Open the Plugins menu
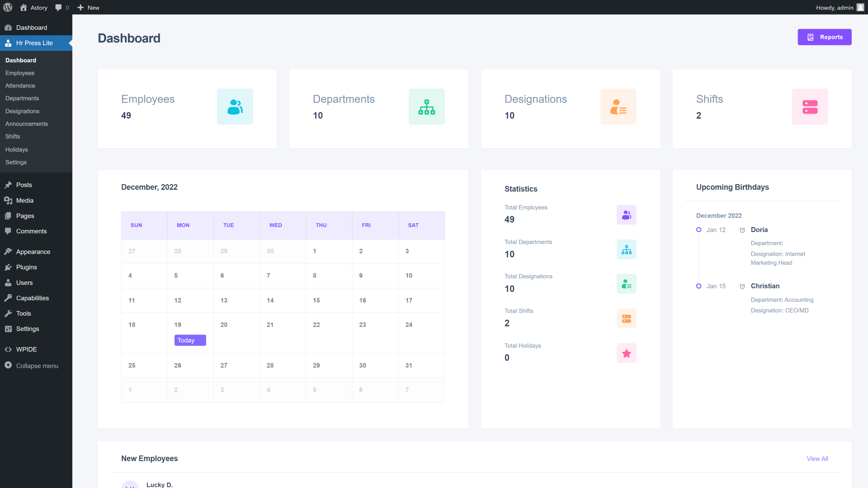Viewport: 868px width, 488px height. coord(36,267)
